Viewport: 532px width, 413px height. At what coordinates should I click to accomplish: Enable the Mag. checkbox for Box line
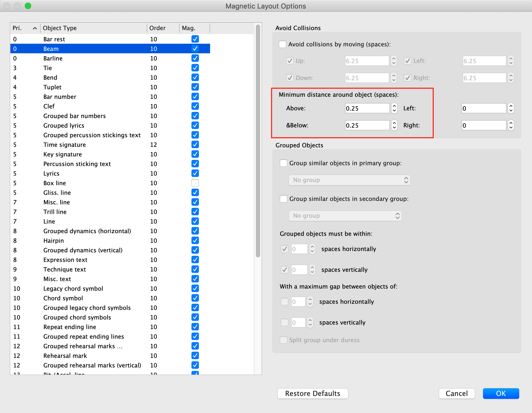click(195, 183)
